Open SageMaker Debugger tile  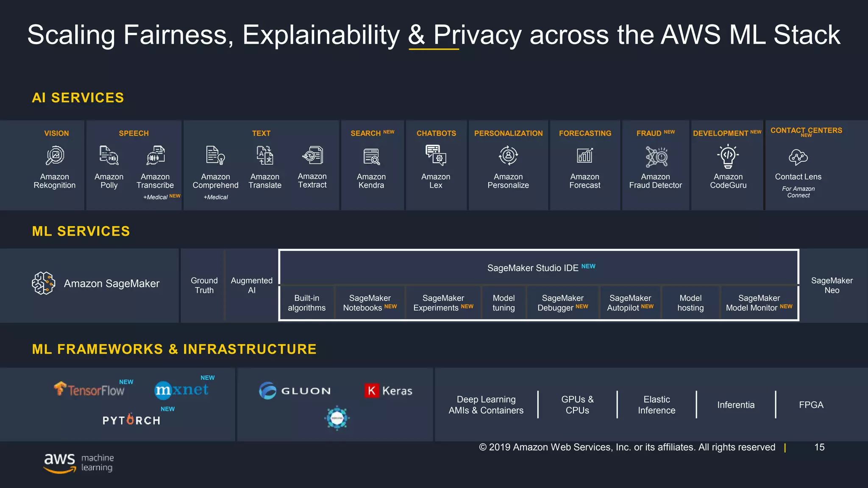click(563, 303)
